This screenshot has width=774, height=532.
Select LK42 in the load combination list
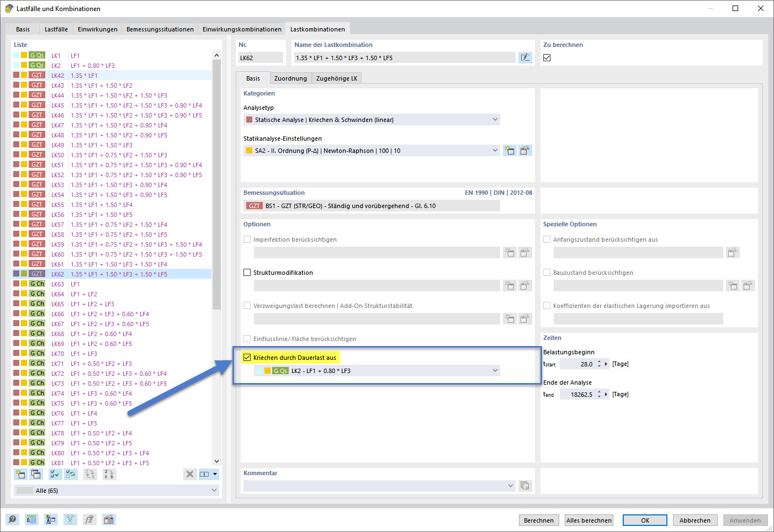pos(112,76)
